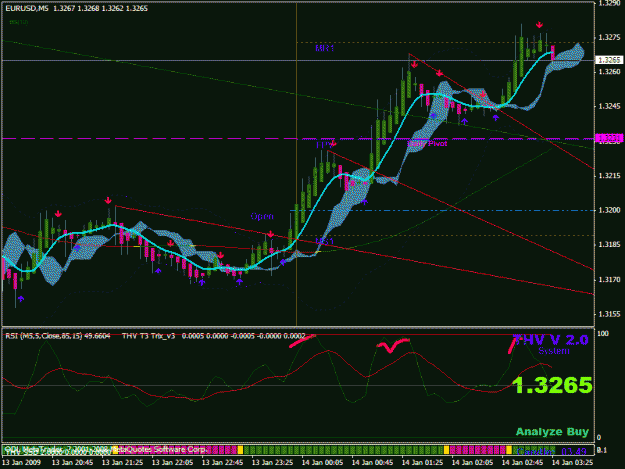Image resolution: width=625 pixels, height=469 pixels.
Task: Click the System label under THV V 2.0
Action: pos(554,351)
